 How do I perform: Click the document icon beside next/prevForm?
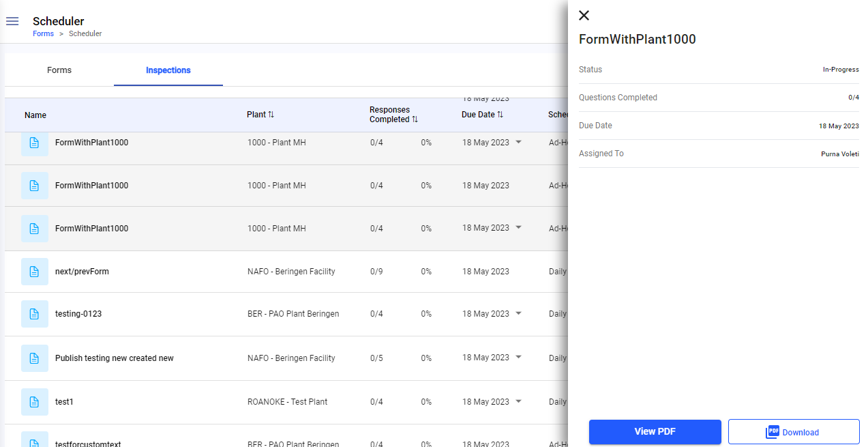[35, 272]
